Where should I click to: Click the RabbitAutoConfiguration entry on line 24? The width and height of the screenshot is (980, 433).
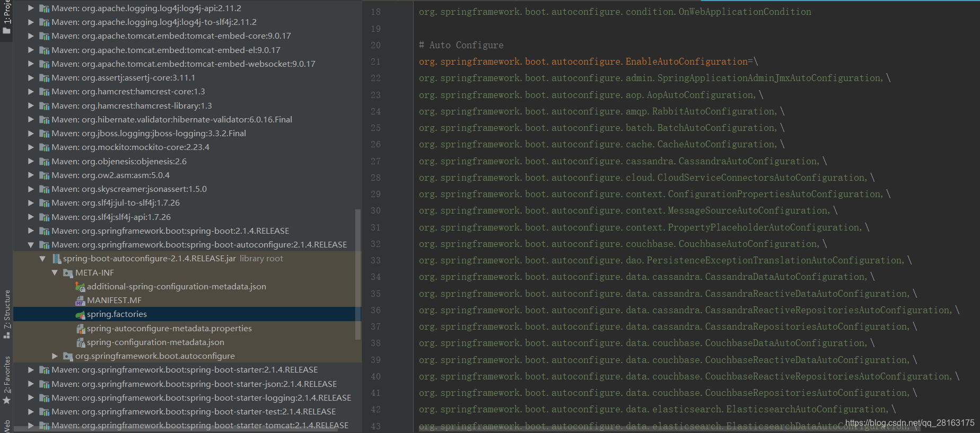713,111
